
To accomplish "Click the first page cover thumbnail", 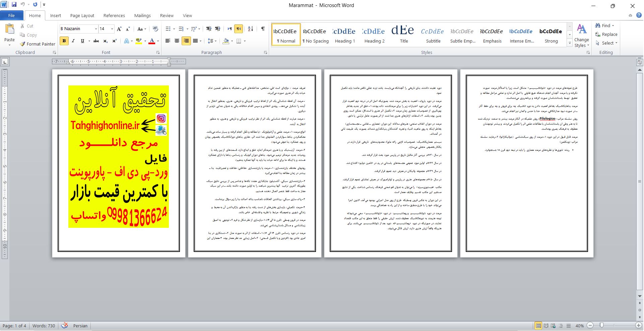I will [119, 163].
